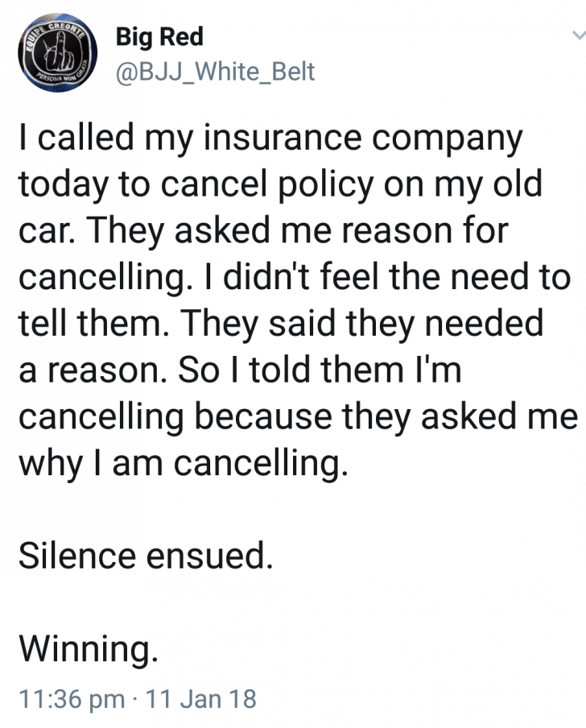Click the line starting "cancelling. I didn't feel"
This screenshot has height=728, width=586.
294,278
